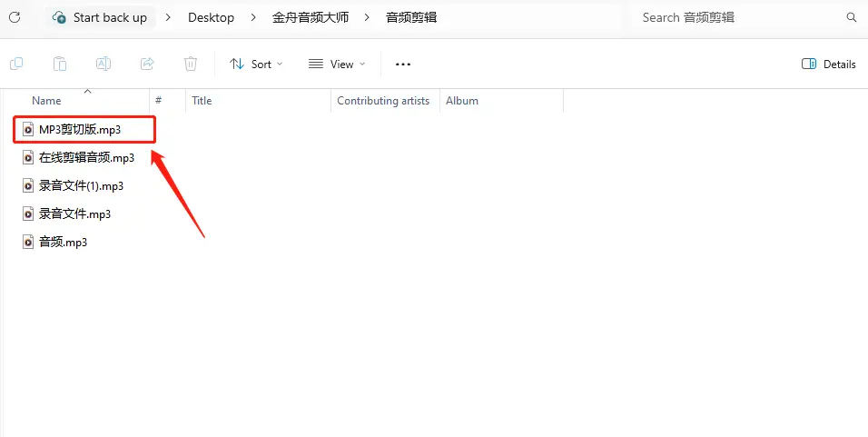This screenshot has height=437, width=868.
Task: Open the View dropdown
Action: tap(337, 65)
